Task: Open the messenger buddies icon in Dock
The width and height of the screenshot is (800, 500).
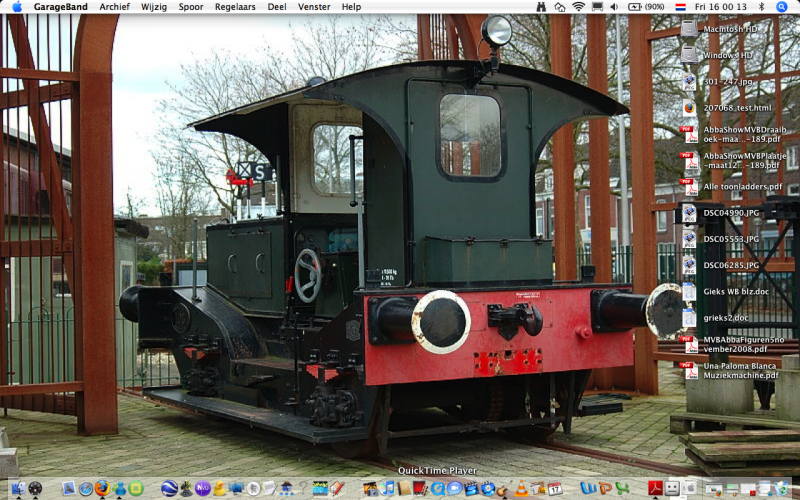Action: pyautogui.click(x=120, y=489)
